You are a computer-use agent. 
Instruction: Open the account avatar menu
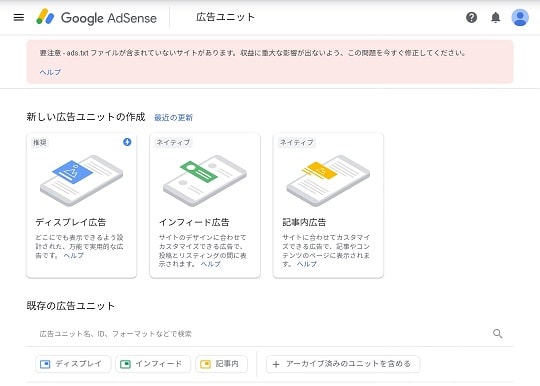520,17
